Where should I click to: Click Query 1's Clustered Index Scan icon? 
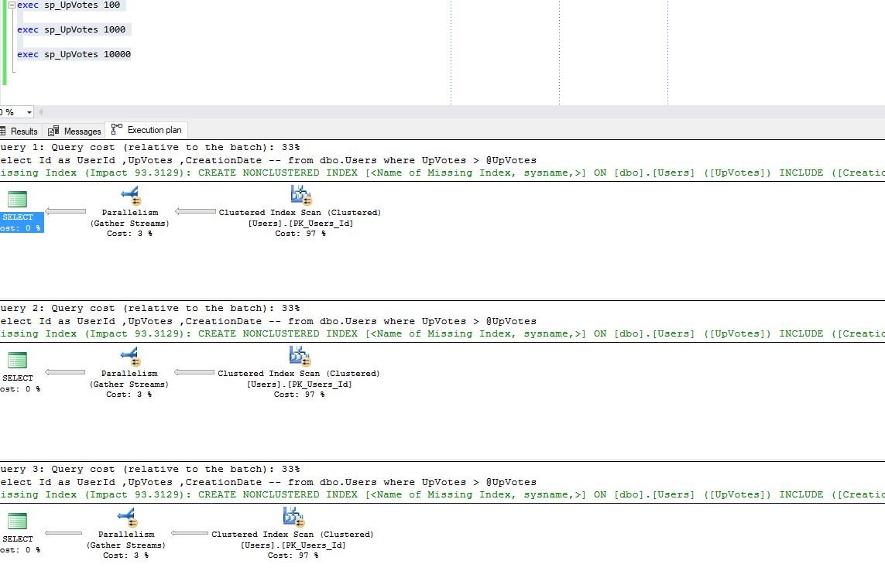pos(300,195)
